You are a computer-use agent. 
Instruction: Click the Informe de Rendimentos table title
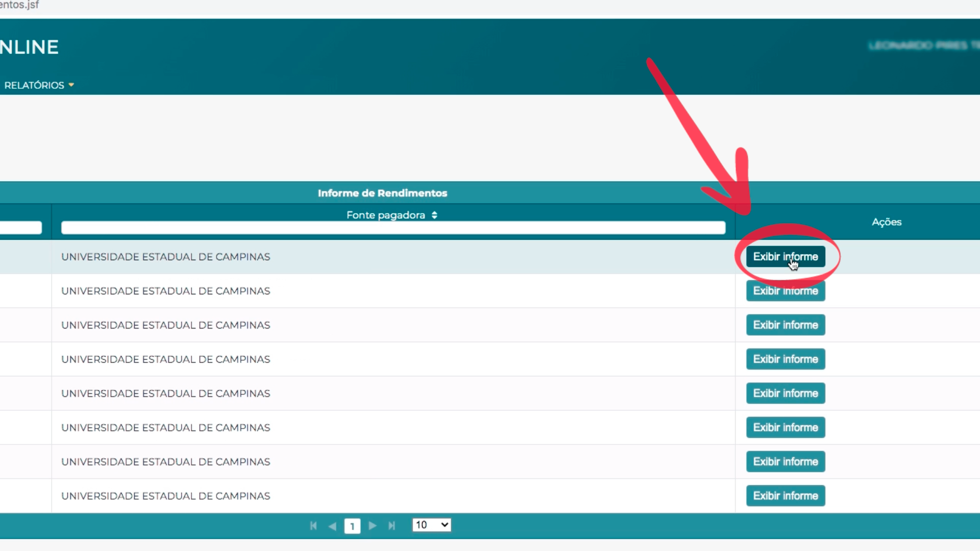[382, 193]
